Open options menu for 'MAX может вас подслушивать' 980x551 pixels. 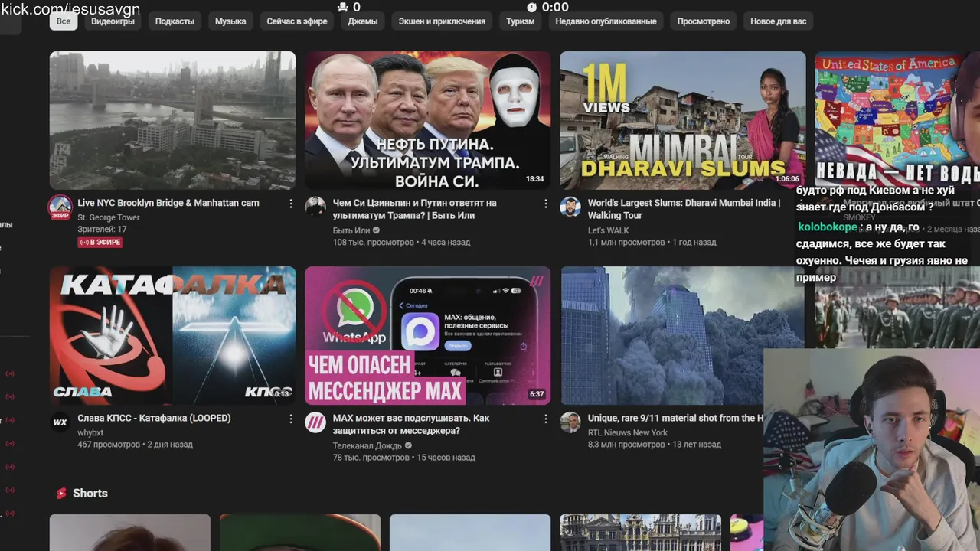545,419
